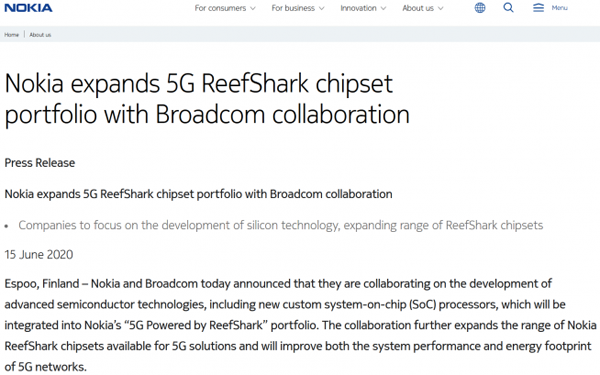The image size is (600, 375).
Task: Click the main article headline
Action: coord(207,99)
